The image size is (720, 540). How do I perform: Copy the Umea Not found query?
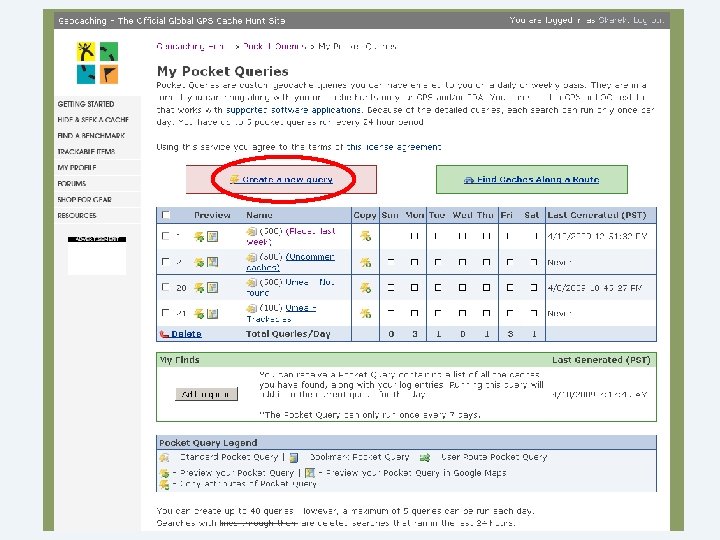click(366, 288)
